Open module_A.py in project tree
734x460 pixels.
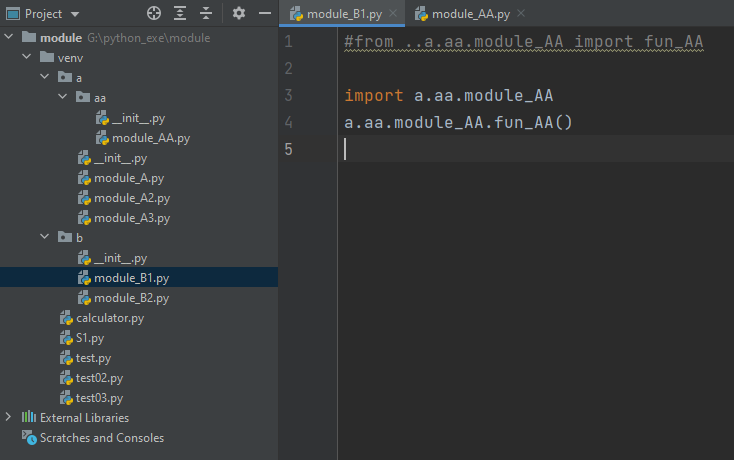pyautogui.click(x=129, y=178)
